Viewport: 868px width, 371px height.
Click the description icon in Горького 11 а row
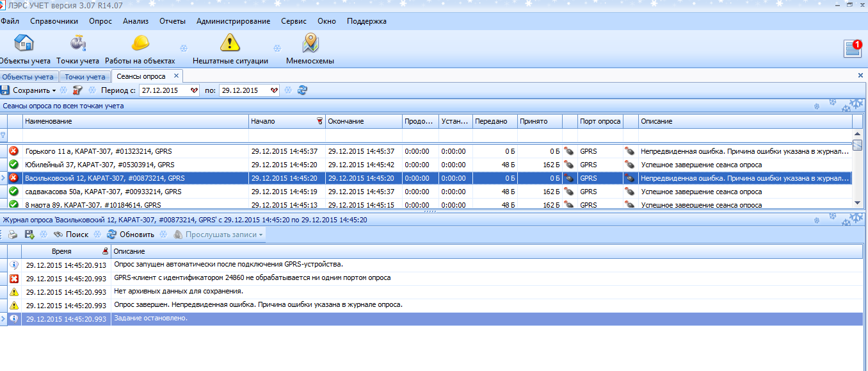(x=631, y=151)
